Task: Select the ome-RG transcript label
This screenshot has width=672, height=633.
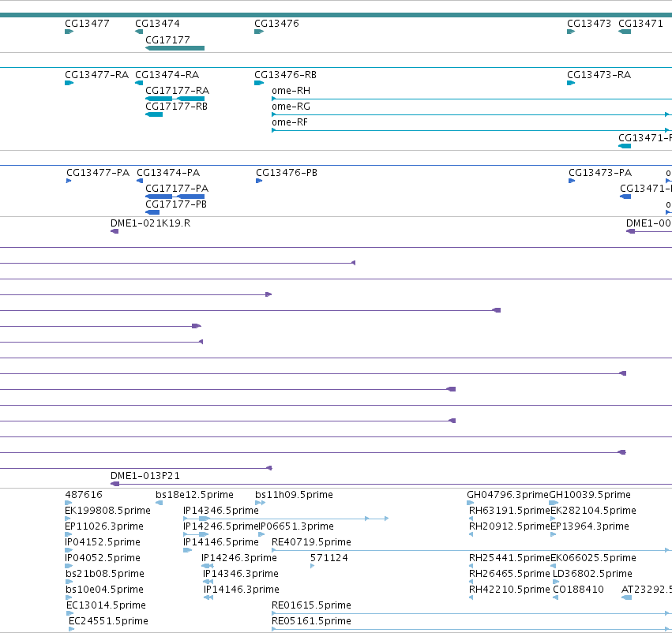Action: coord(291,107)
